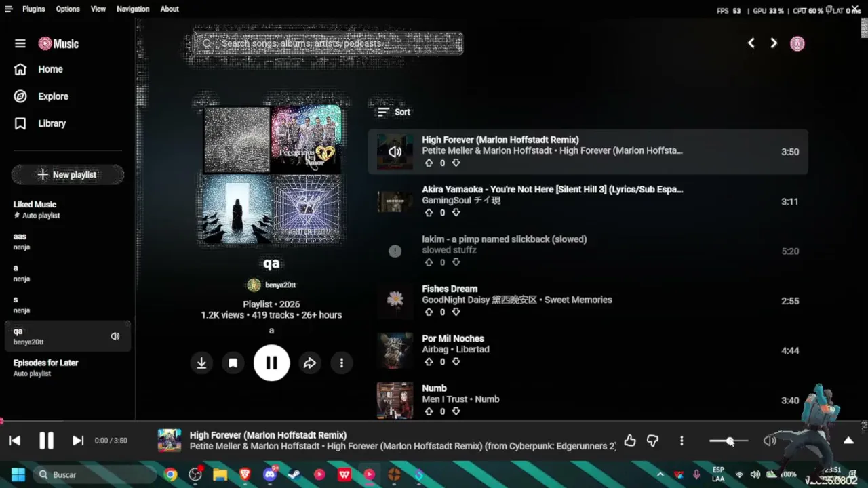Screen dimensions: 868x488
Task: Download the qa playlist
Action: (201, 363)
